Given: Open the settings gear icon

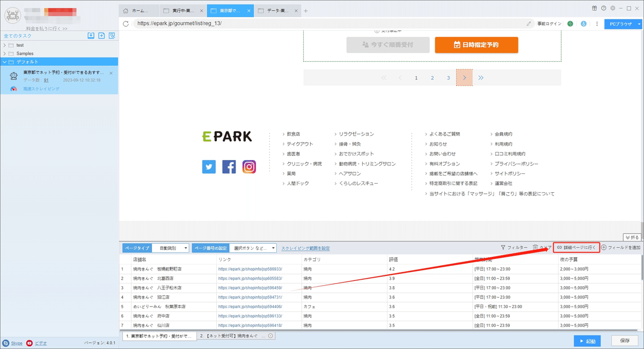Looking at the screenshot, I should point(612,8).
